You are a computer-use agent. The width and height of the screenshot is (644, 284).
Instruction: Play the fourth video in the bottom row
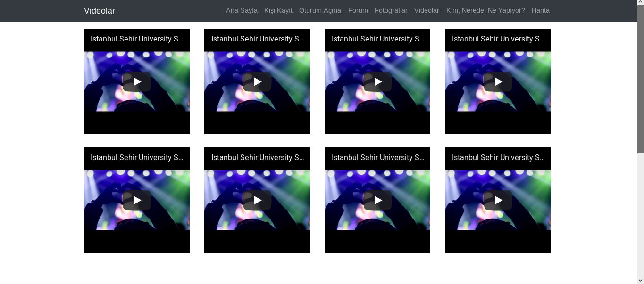498,200
